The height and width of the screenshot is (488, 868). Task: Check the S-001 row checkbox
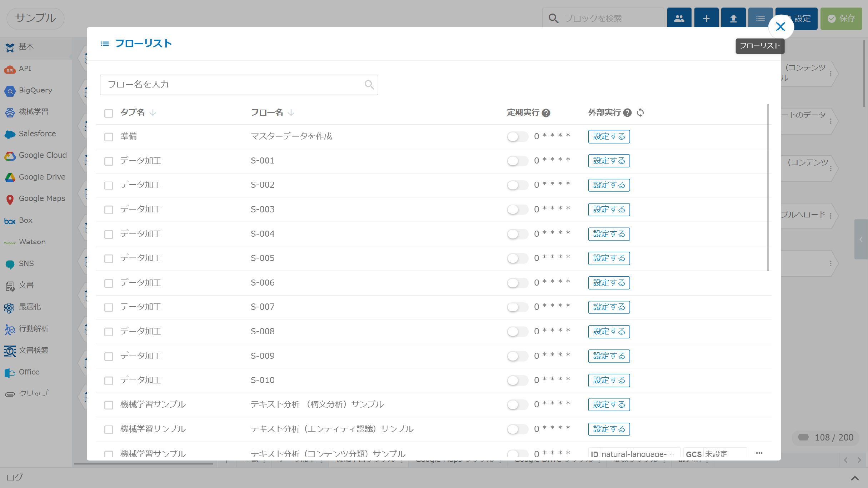pos(109,161)
